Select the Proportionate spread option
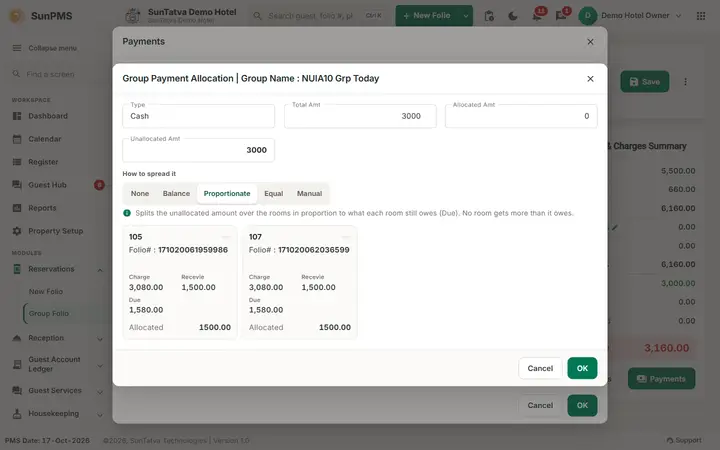 point(227,193)
